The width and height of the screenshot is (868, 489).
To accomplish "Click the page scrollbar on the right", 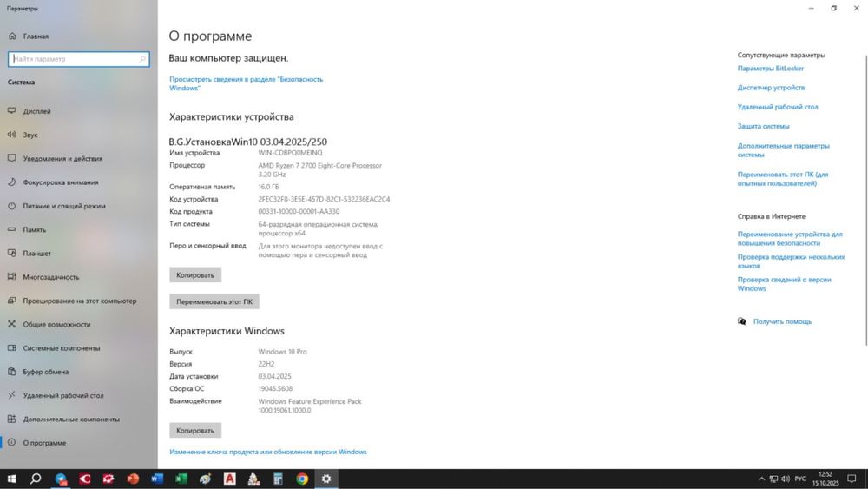I will (x=865, y=201).
